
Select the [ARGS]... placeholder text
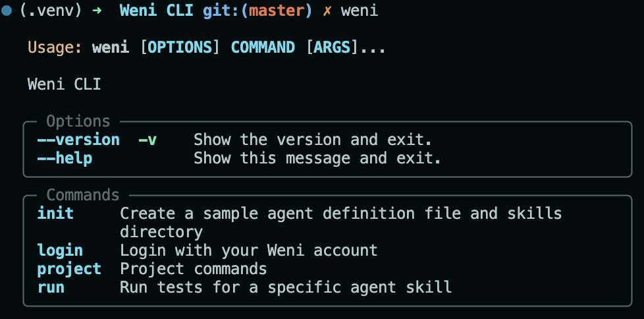[x=346, y=48]
